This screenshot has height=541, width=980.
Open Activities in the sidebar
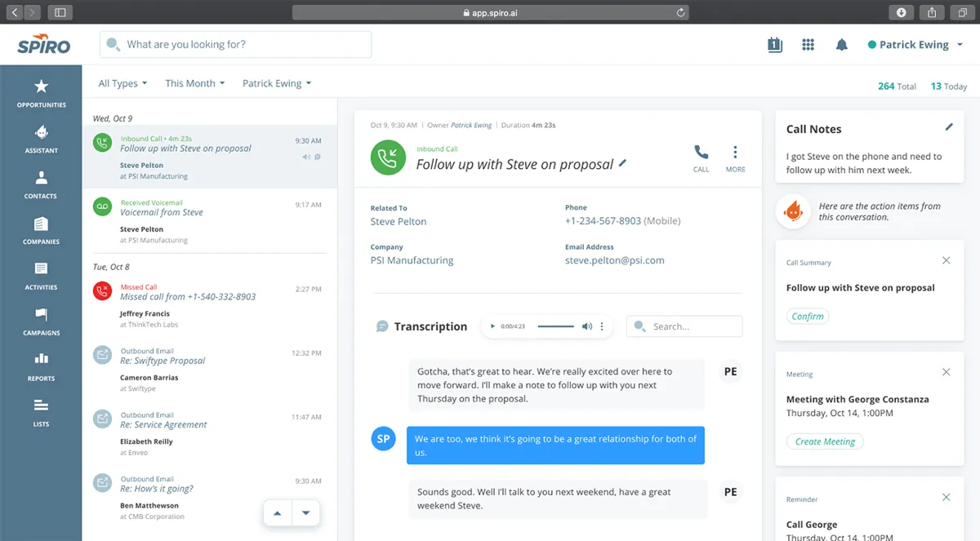click(x=41, y=277)
